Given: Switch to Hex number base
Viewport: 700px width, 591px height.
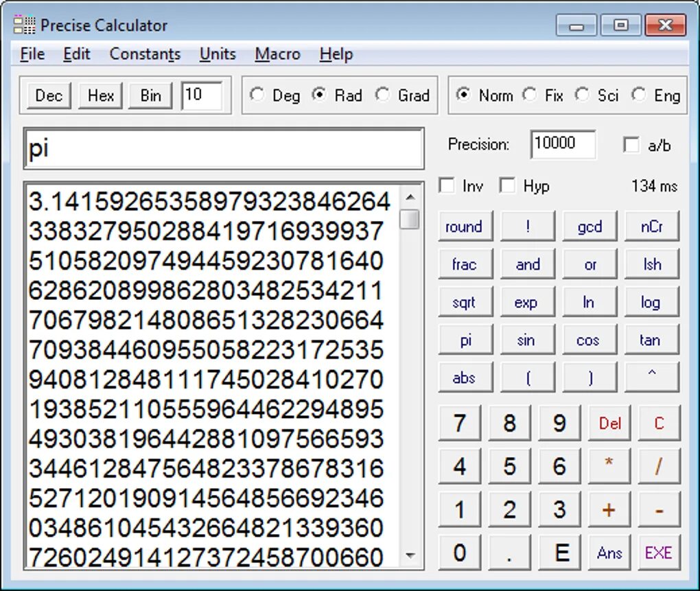Looking at the screenshot, I should coord(100,95).
